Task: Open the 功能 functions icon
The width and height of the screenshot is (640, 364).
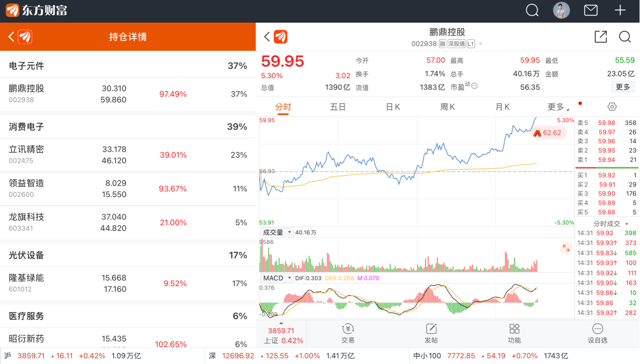Action: (514, 334)
